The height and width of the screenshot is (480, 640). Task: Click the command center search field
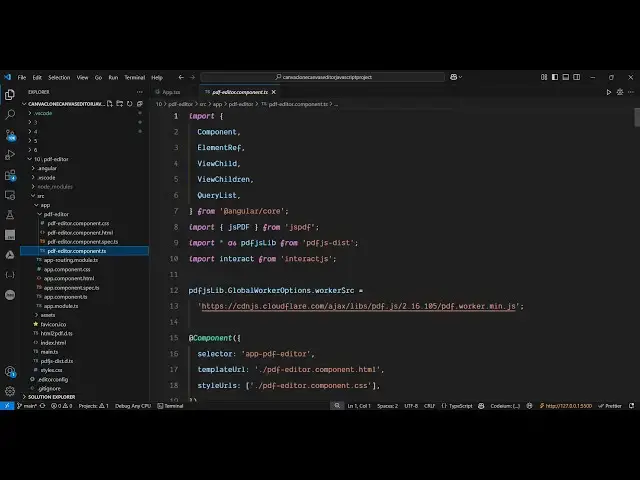pyautogui.click(x=322, y=77)
